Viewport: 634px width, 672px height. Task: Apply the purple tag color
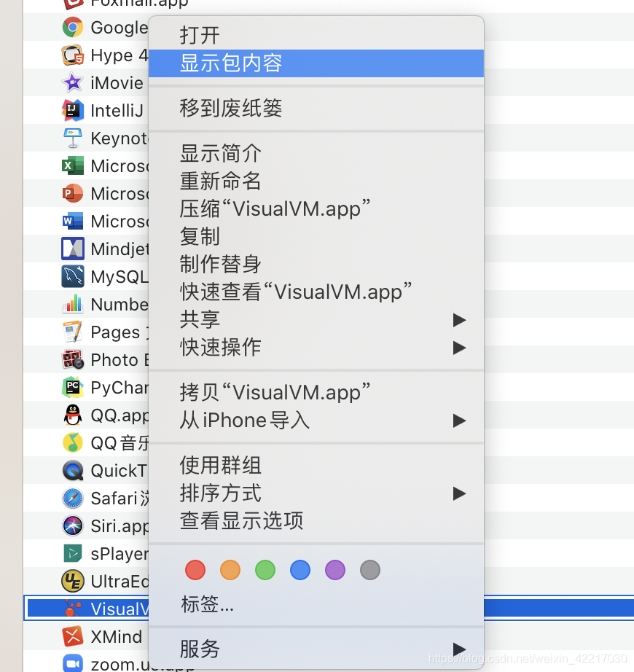pyautogui.click(x=335, y=570)
